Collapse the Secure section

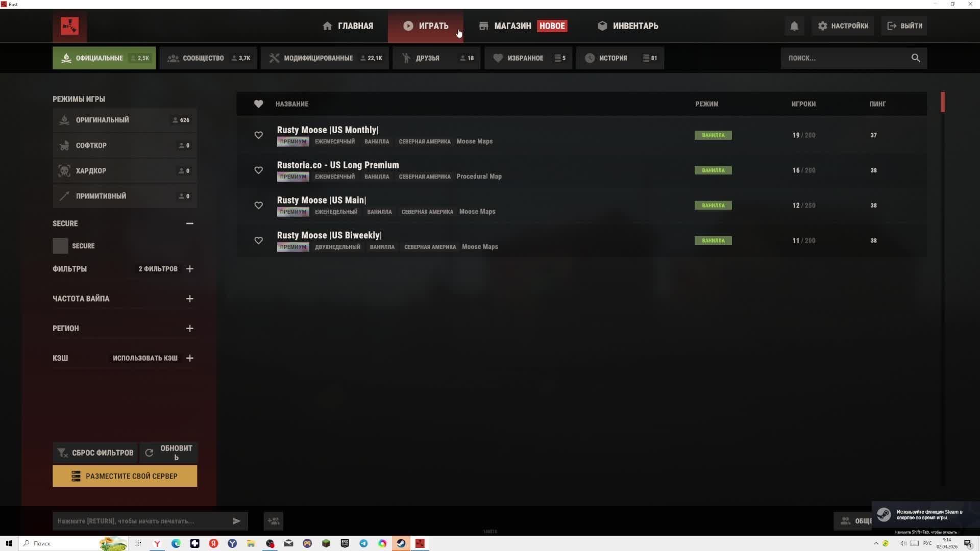click(x=190, y=223)
